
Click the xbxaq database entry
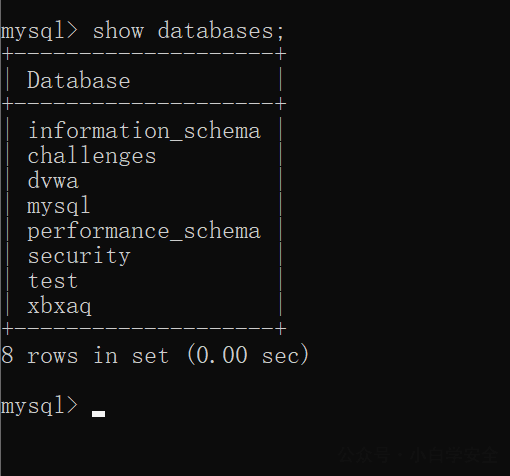tap(59, 306)
